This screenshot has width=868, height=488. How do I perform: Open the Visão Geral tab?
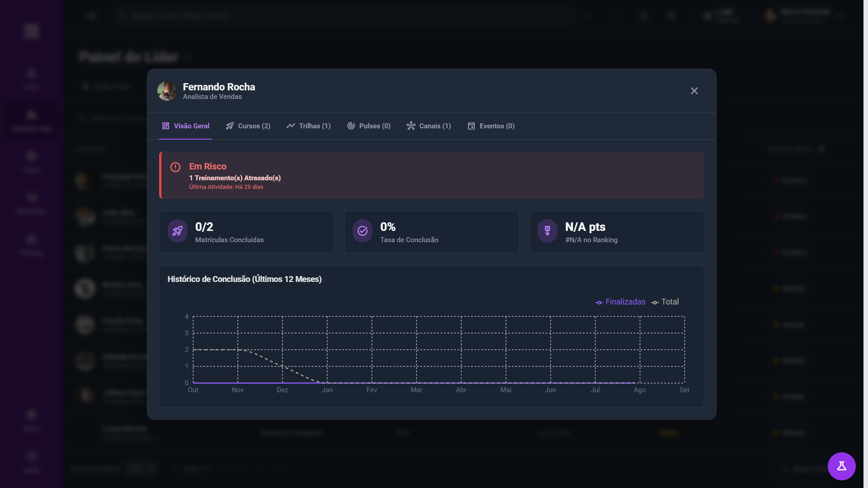pyautogui.click(x=186, y=126)
